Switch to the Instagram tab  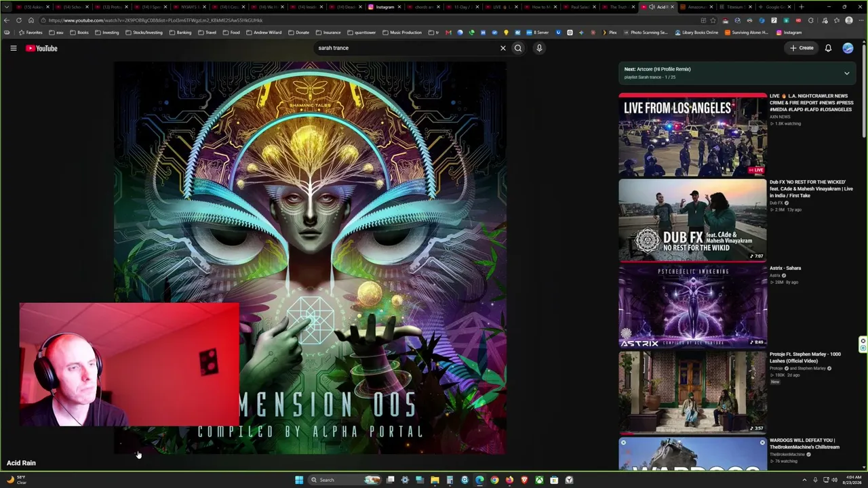pos(384,7)
